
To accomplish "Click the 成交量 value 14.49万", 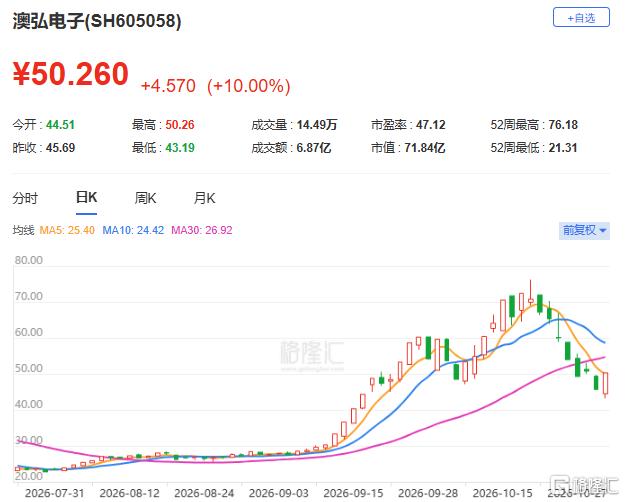I will tap(316, 125).
